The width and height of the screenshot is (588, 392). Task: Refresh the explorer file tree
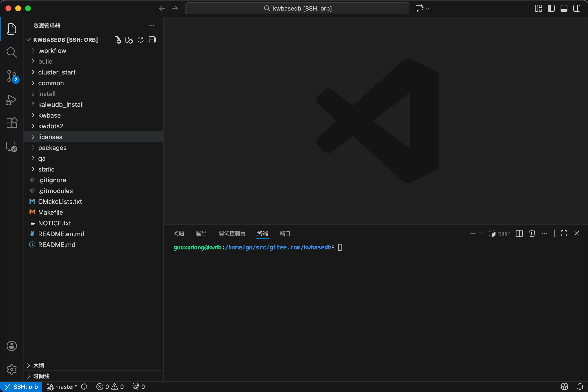click(x=140, y=40)
